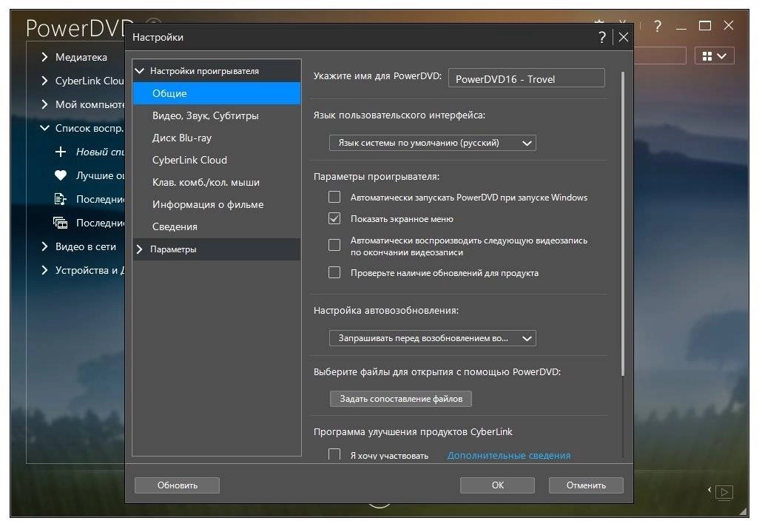
Task: Click the stacked-screens icon in PowerDVD sidebar
Action: point(60,223)
